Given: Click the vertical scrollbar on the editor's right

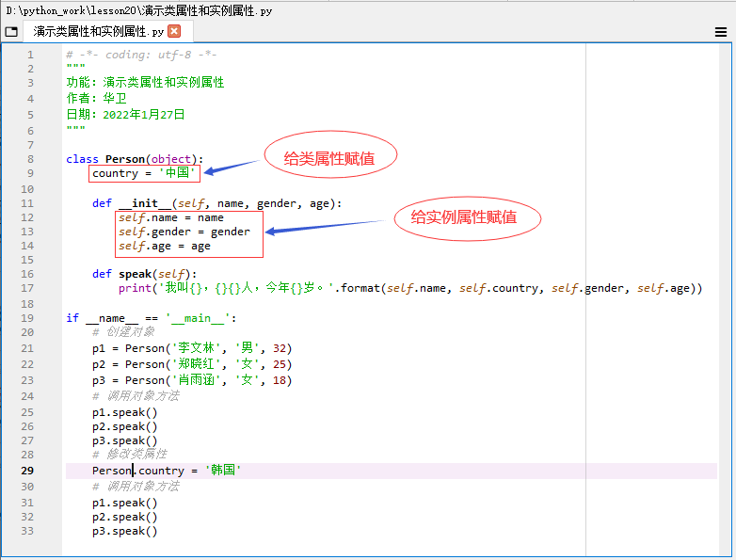Looking at the screenshot, I should 725,299.
